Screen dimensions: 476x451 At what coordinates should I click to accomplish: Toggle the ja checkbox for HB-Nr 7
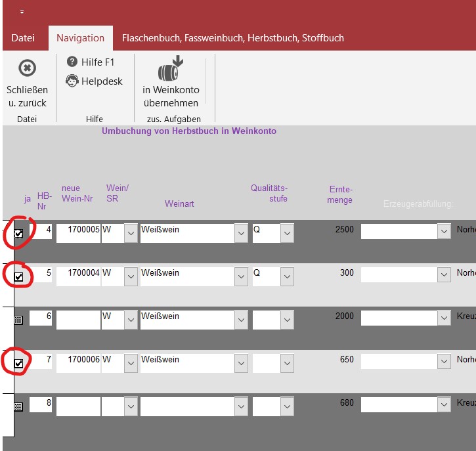pos(18,363)
